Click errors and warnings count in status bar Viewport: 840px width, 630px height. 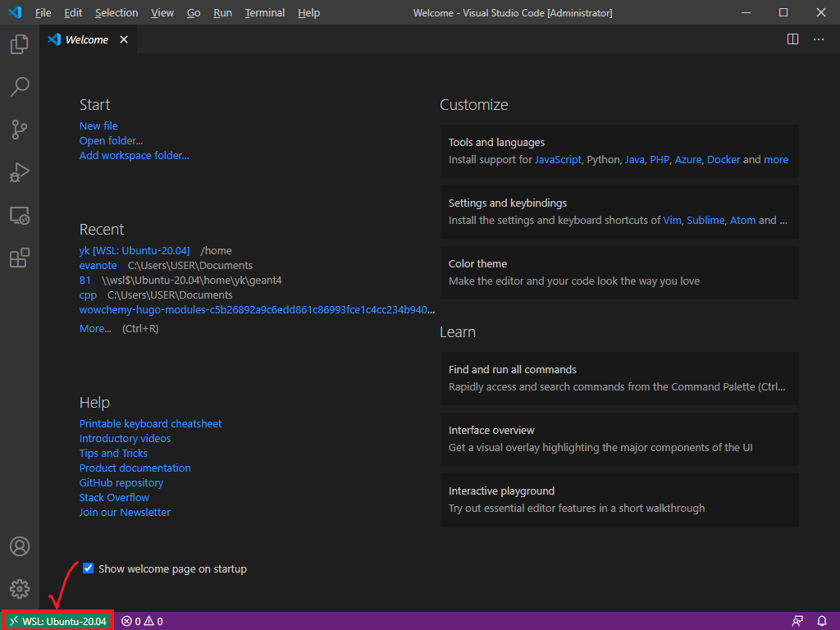[x=142, y=621]
